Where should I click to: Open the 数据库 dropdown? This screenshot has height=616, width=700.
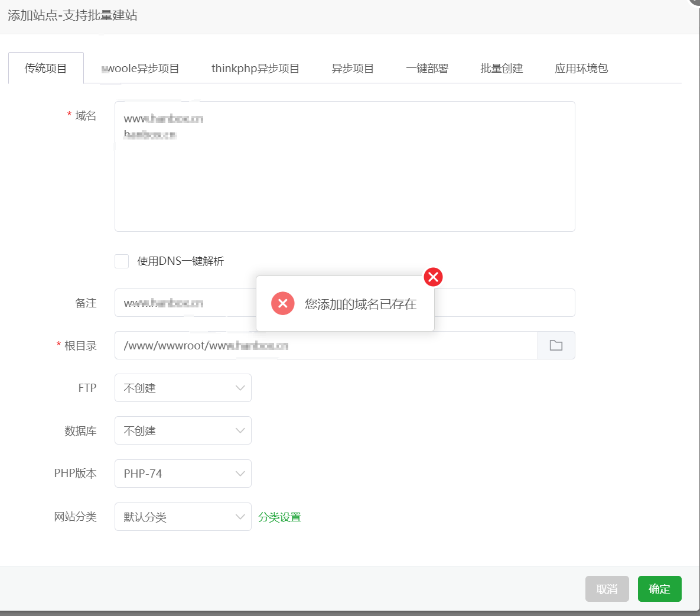[183, 430]
